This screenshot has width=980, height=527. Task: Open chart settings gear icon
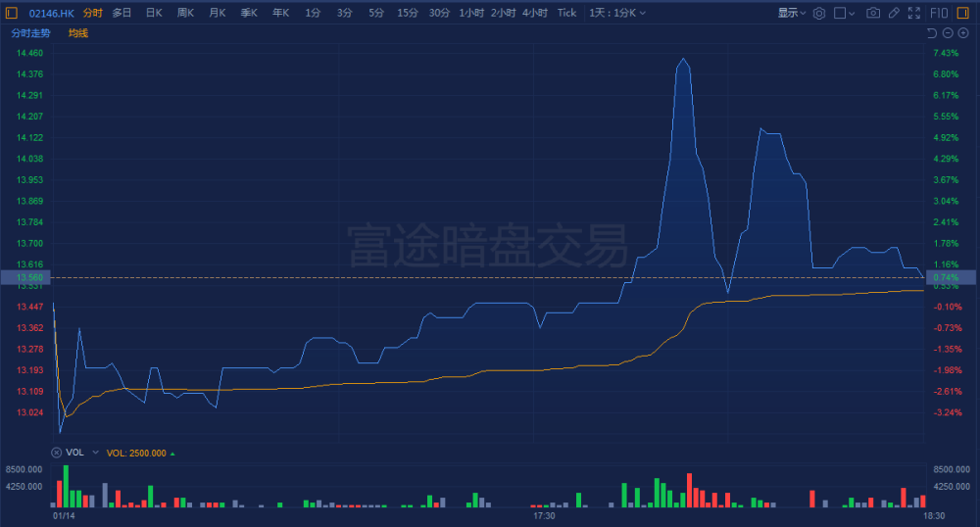[x=819, y=13]
